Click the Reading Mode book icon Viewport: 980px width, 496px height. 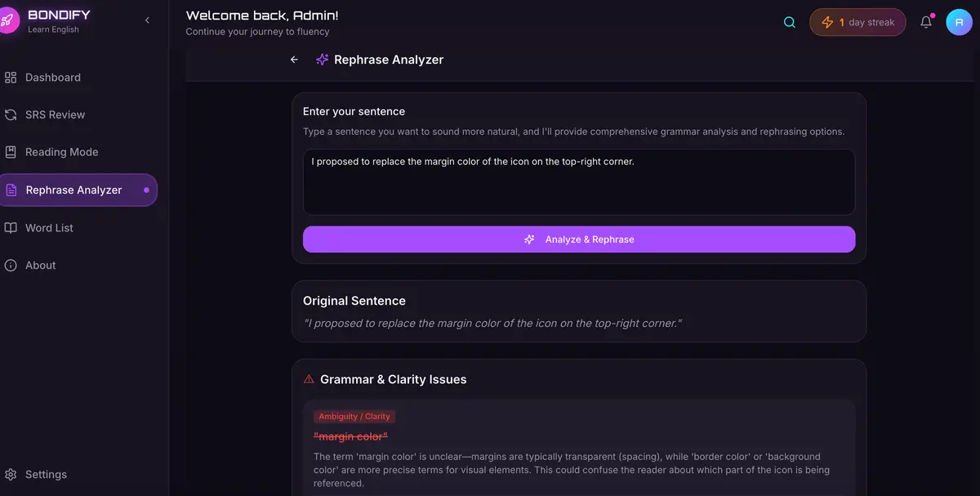[11, 152]
